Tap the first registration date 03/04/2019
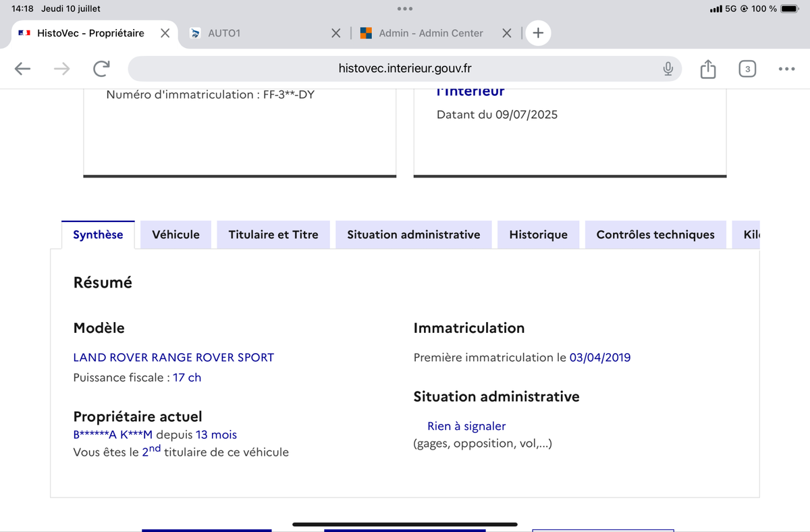 pos(600,358)
